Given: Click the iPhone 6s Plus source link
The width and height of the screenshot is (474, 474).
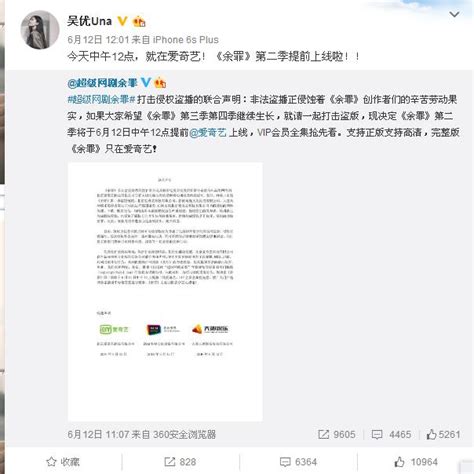Looking at the screenshot, I should point(186,40).
